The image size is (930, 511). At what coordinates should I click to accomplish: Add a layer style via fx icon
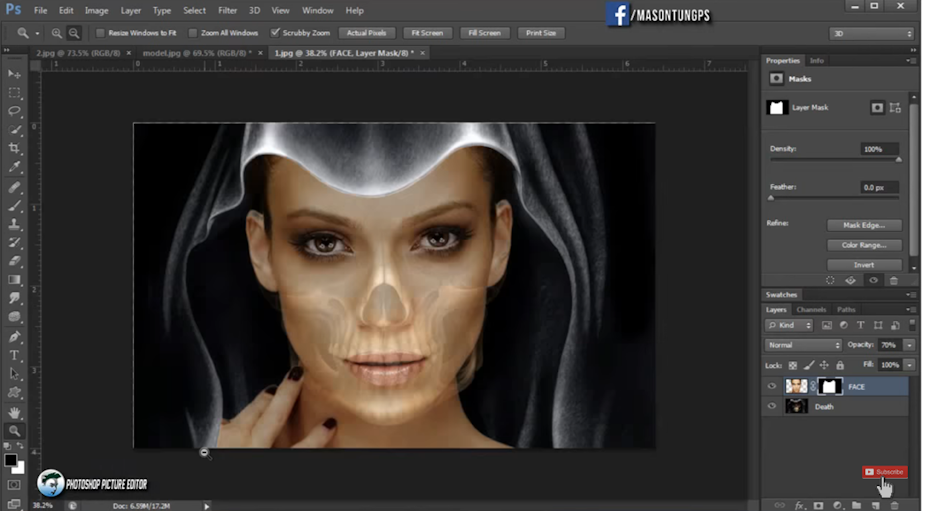pyautogui.click(x=799, y=505)
